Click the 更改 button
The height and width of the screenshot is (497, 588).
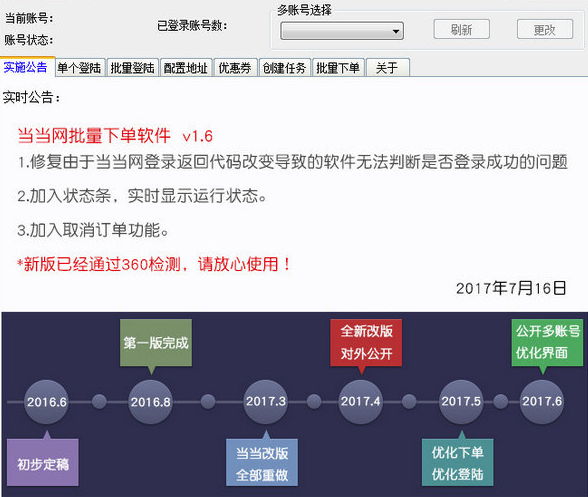545,29
